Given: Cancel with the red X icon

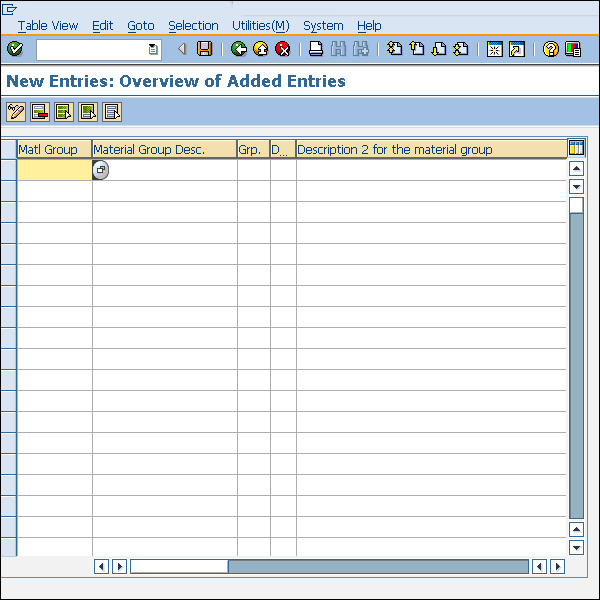Looking at the screenshot, I should point(283,49).
